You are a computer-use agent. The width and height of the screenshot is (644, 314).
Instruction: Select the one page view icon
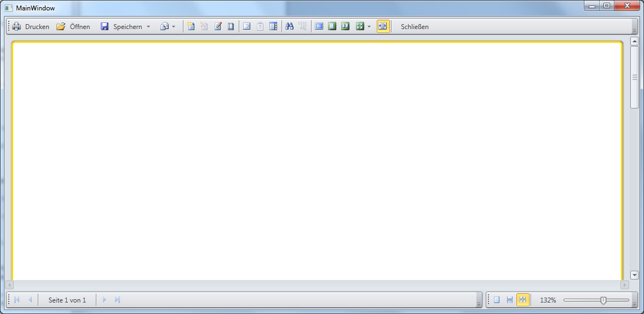(332, 27)
